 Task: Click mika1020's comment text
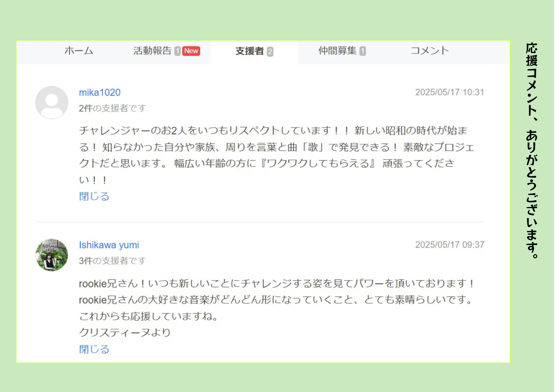(277, 155)
